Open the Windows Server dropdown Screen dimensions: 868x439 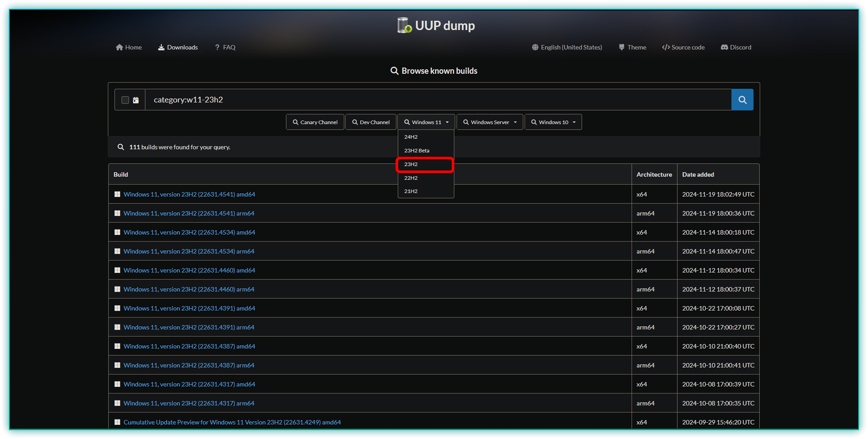(x=490, y=122)
